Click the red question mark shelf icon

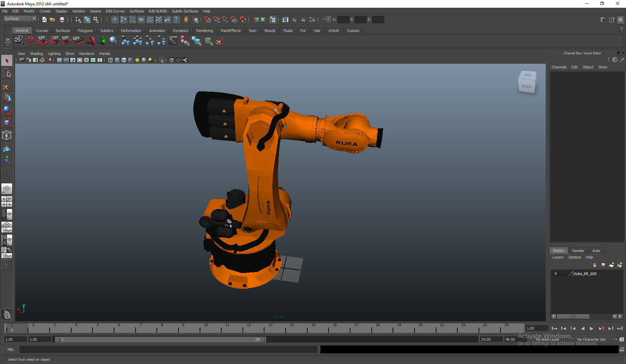pyautogui.click(x=31, y=41)
